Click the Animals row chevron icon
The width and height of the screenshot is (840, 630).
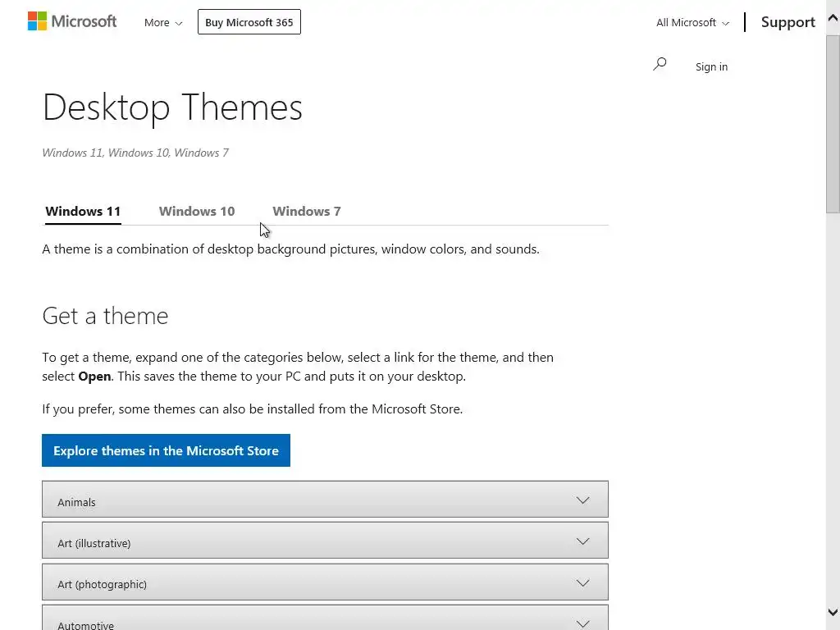point(582,500)
